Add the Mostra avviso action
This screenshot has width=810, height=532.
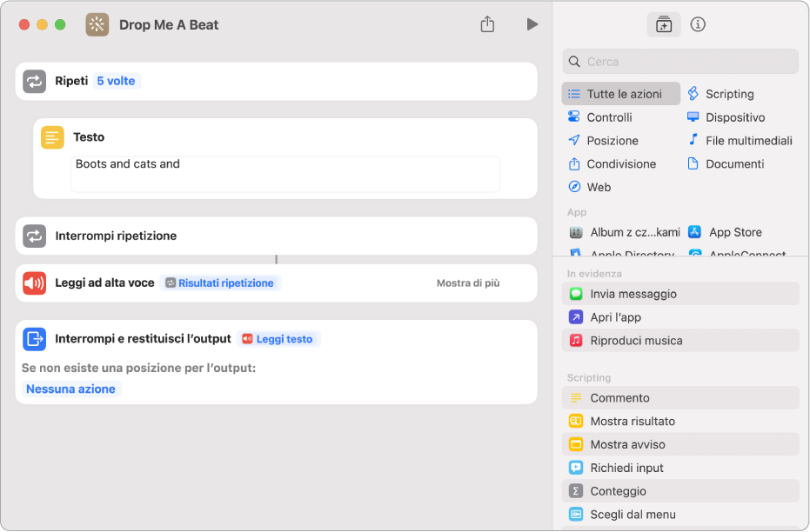[x=680, y=444]
